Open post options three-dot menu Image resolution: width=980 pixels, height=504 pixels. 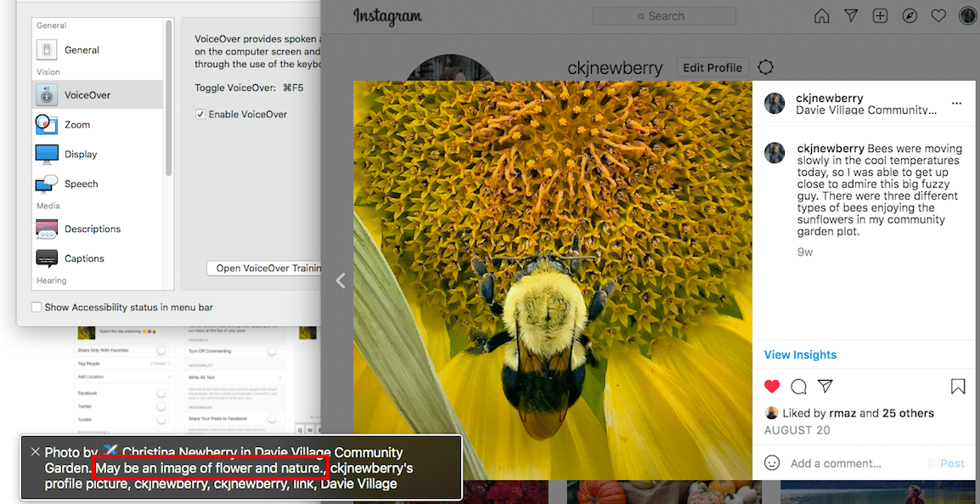957,104
